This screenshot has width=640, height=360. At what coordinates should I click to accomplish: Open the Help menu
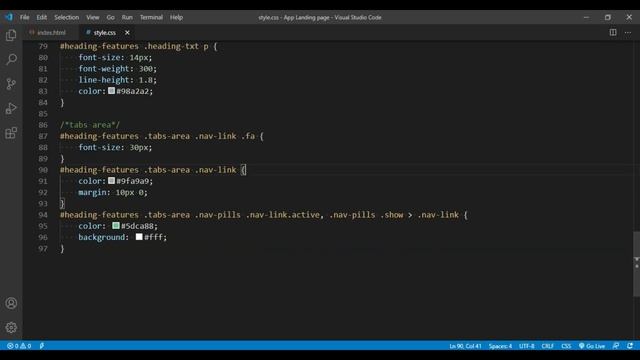pos(176,17)
